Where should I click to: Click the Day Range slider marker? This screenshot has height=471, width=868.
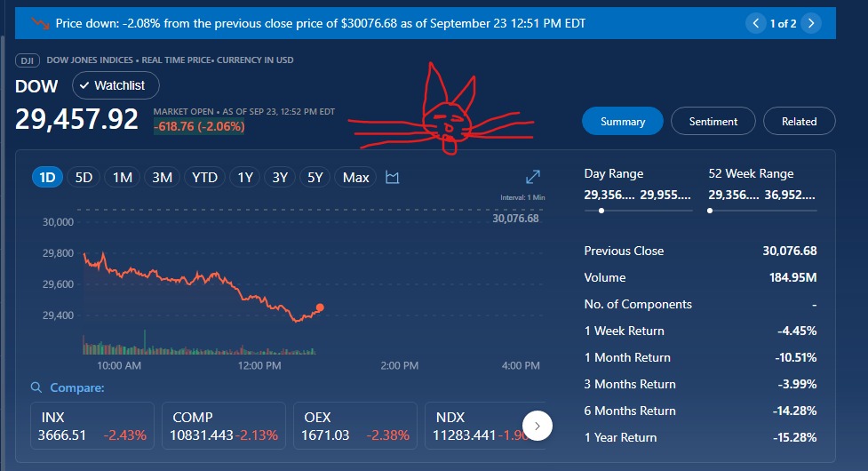click(x=602, y=211)
